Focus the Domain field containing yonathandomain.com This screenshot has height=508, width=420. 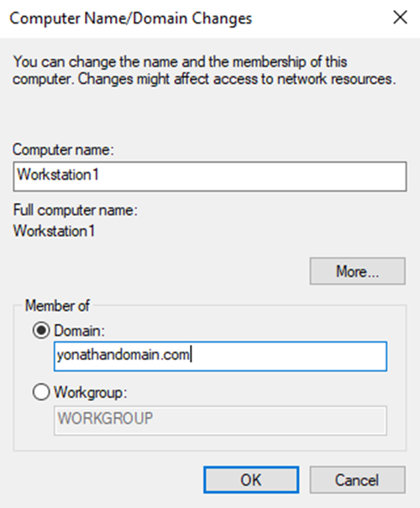(x=220, y=356)
